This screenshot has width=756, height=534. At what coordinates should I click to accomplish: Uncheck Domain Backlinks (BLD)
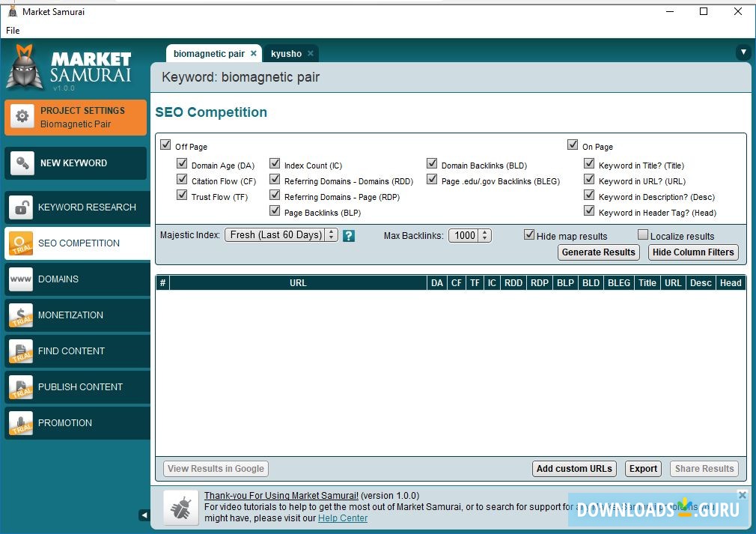click(x=432, y=163)
